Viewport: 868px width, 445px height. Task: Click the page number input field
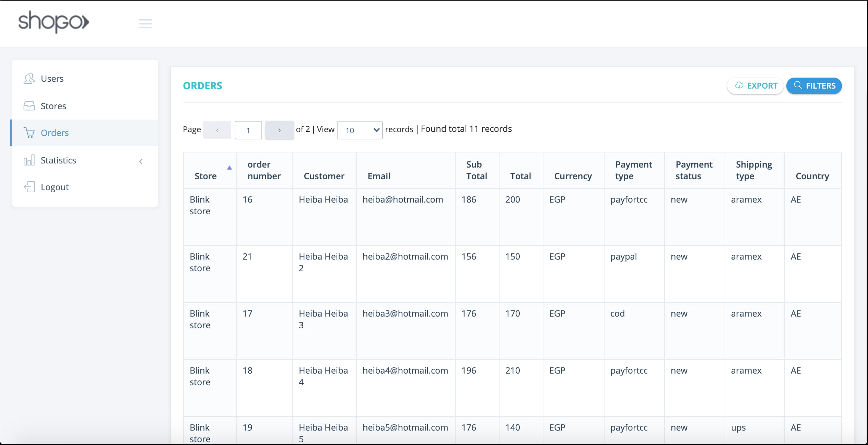pos(248,130)
